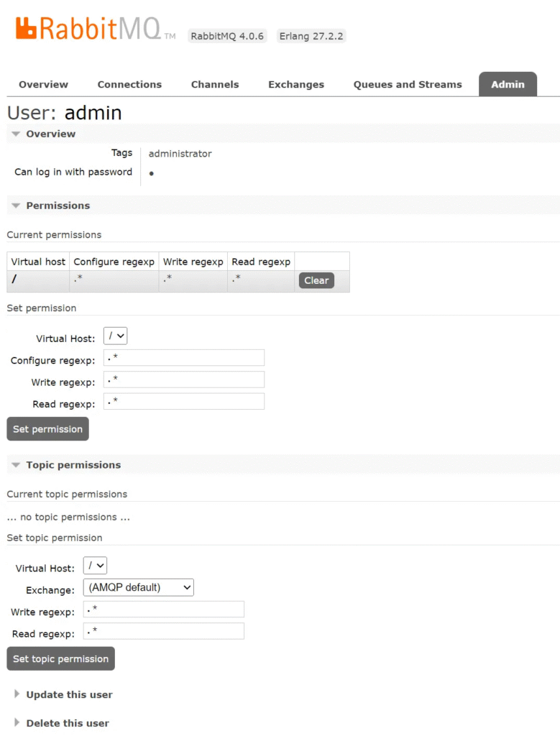The height and width of the screenshot is (736, 560).
Task: Focus Read regexp field under Set permission
Action: (x=183, y=401)
